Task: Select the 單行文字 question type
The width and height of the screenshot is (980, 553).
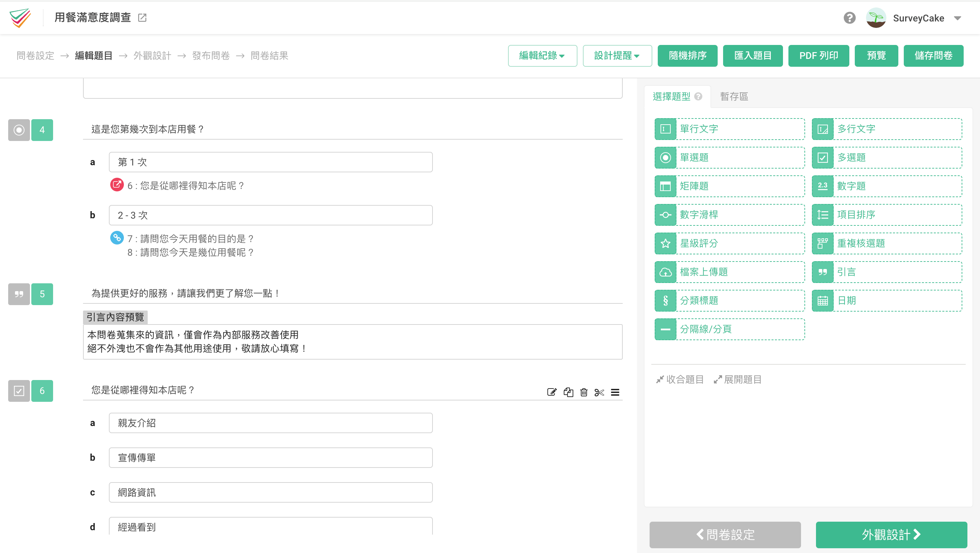Action: coord(729,129)
